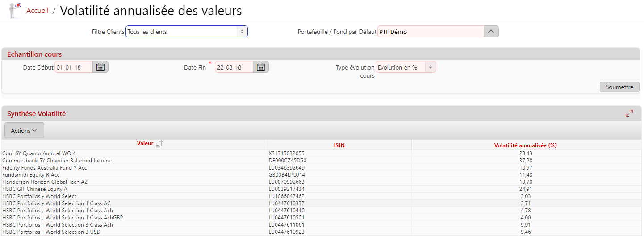Click into the Date Début field
Image resolution: width=644 pixels, height=236 pixels.
tap(74, 67)
